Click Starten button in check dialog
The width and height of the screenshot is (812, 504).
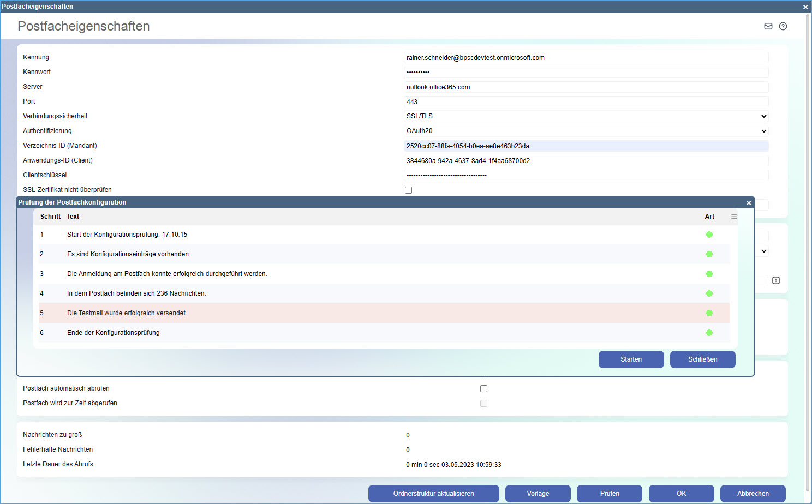[x=631, y=359]
